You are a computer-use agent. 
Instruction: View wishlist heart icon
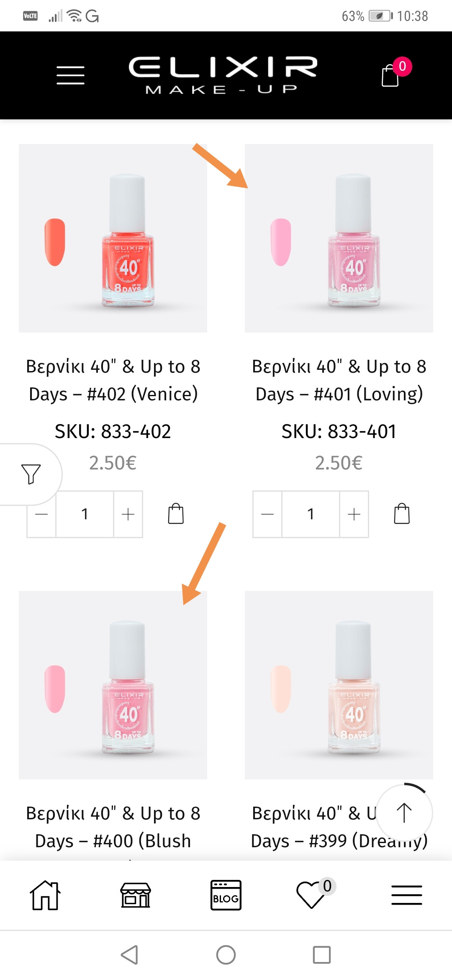coord(311,895)
